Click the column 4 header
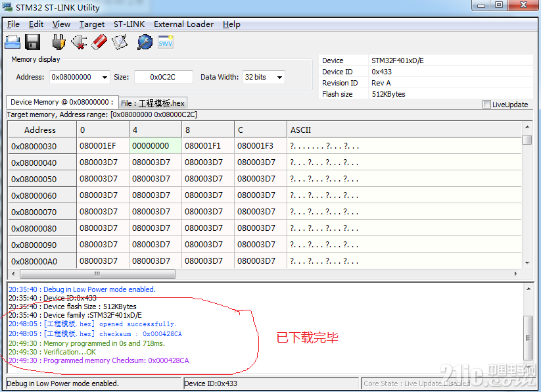Screen dimensions: 541x392 click(x=155, y=130)
